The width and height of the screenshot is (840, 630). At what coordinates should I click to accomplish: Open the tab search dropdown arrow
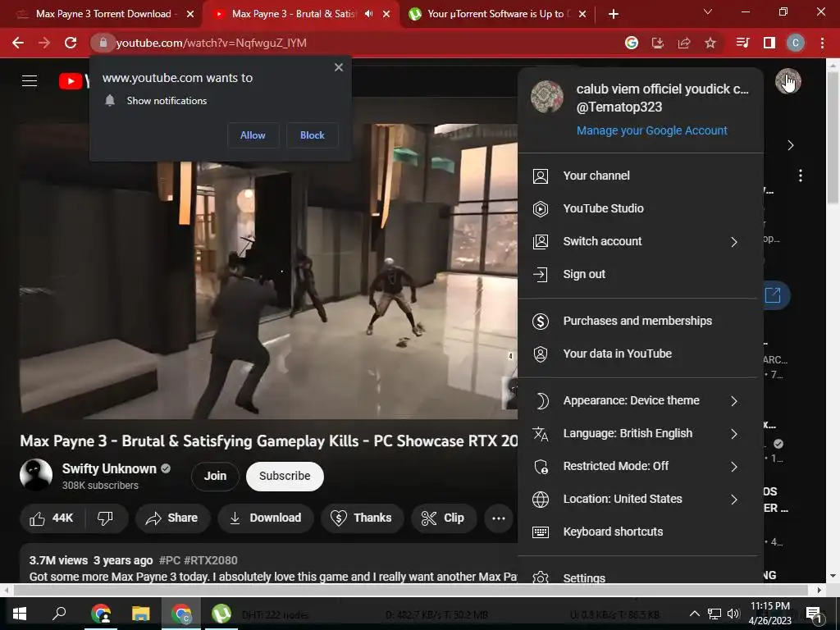(708, 11)
